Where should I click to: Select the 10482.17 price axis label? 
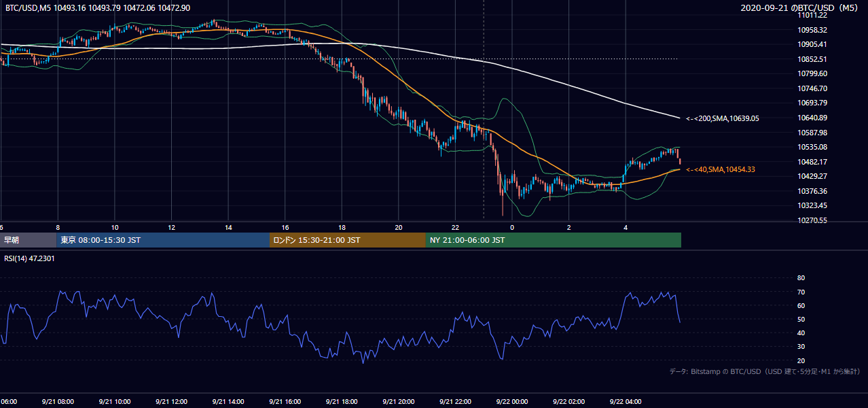813,162
